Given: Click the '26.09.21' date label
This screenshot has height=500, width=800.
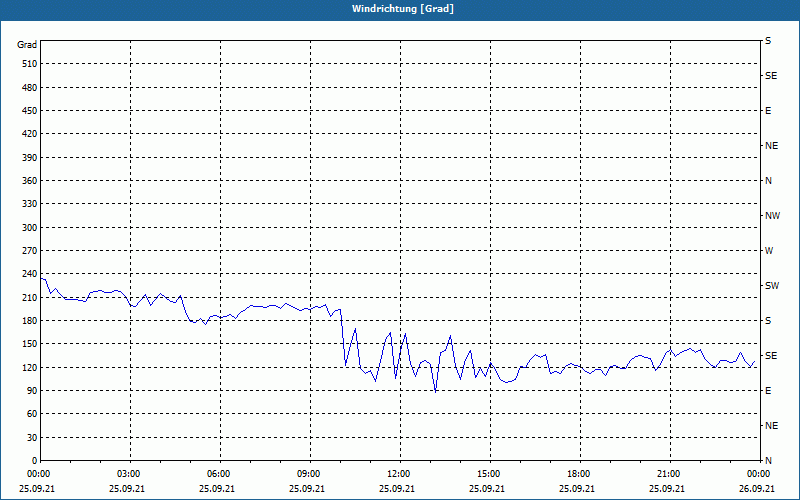Looking at the screenshot, I should (757, 488).
